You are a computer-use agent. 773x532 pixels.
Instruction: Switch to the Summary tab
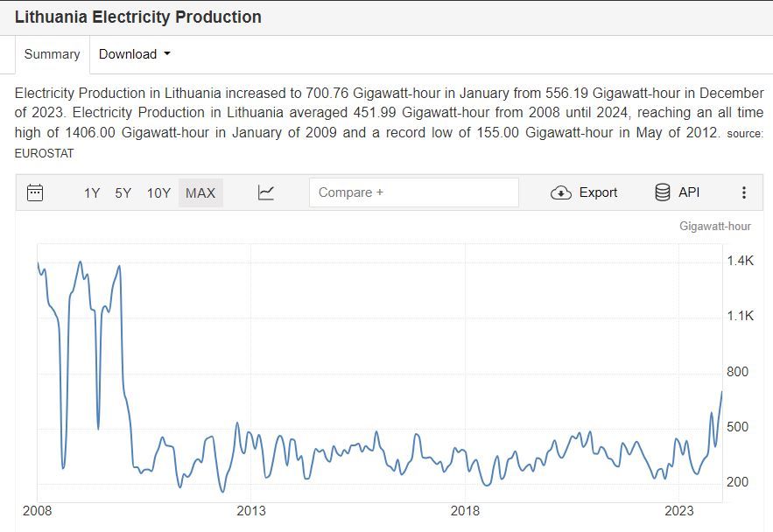52,54
